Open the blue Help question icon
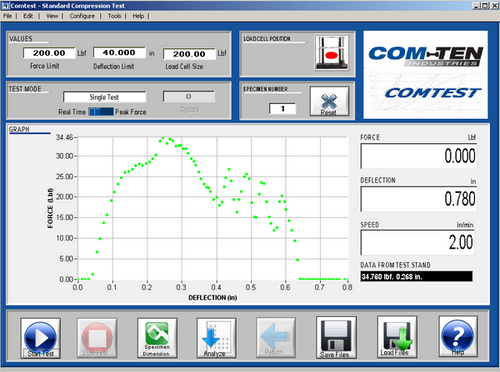Viewport: 500px width, 372px height. coord(458,336)
